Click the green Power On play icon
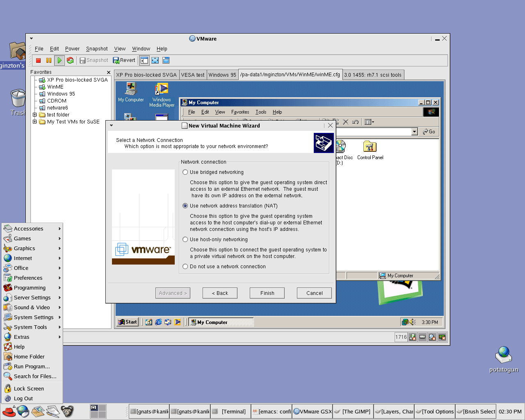Screen dimensions: 525x420 [59, 60]
